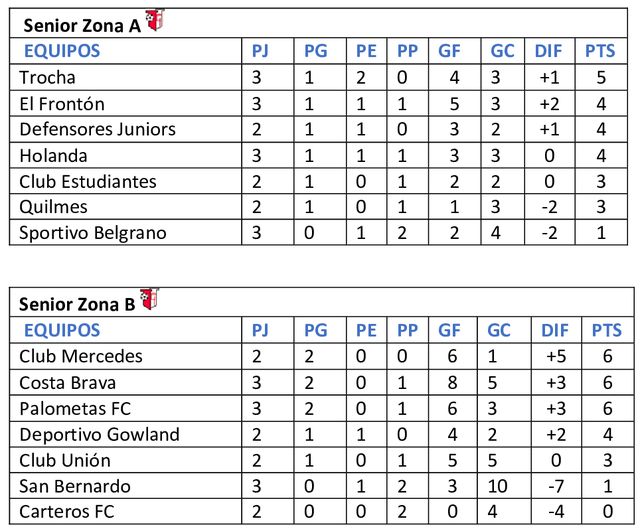Select the El Frontón team name
Image resolution: width=640 pixels, height=529 pixels.
click(62, 103)
